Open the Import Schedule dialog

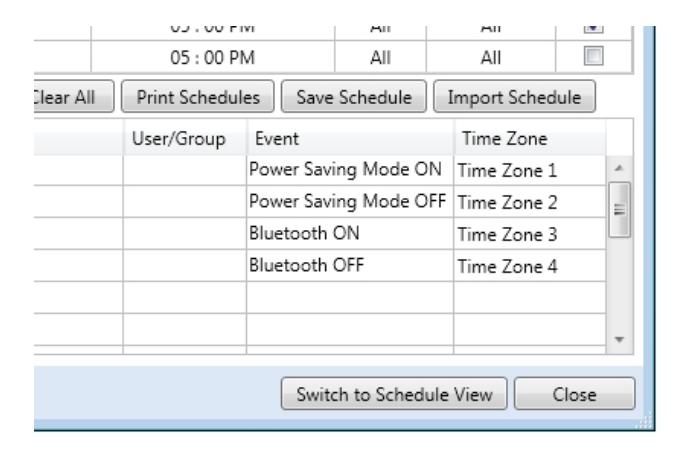click(x=514, y=96)
